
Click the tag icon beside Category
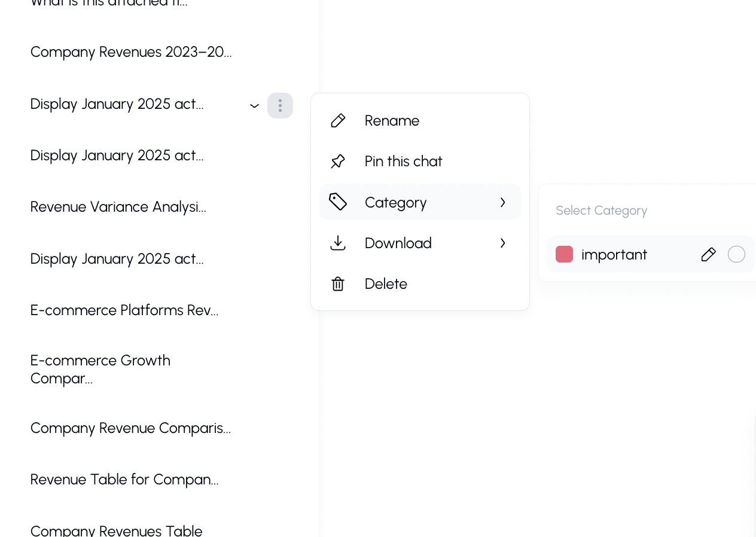[x=338, y=202]
